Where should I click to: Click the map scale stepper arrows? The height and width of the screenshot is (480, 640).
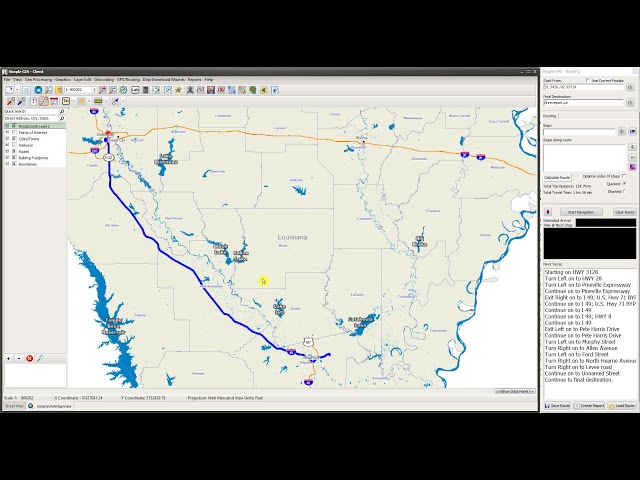click(95, 90)
